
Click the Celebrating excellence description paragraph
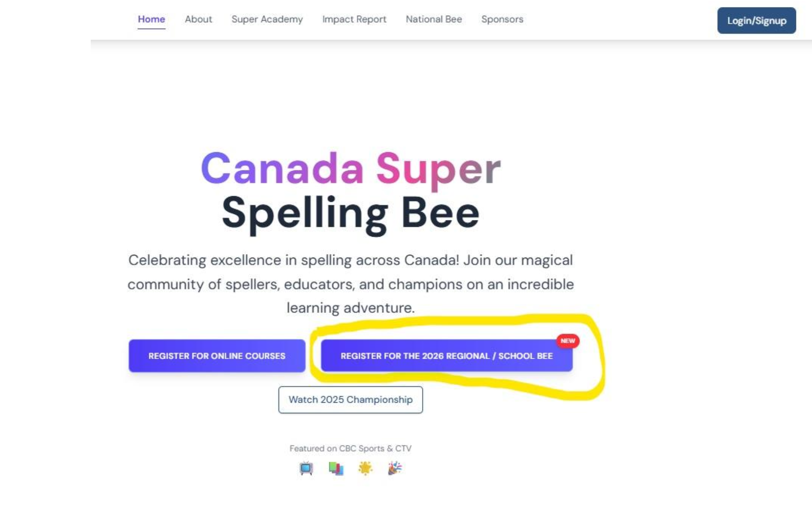(x=350, y=284)
